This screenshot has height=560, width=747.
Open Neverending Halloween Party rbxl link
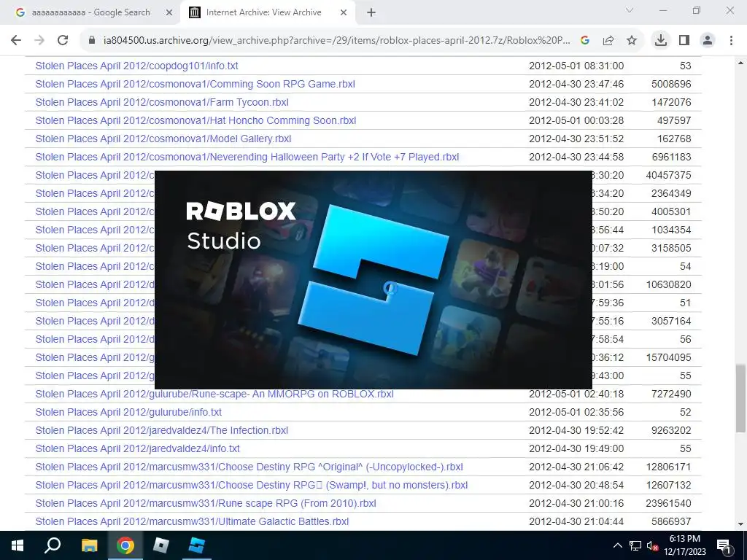(x=247, y=157)
